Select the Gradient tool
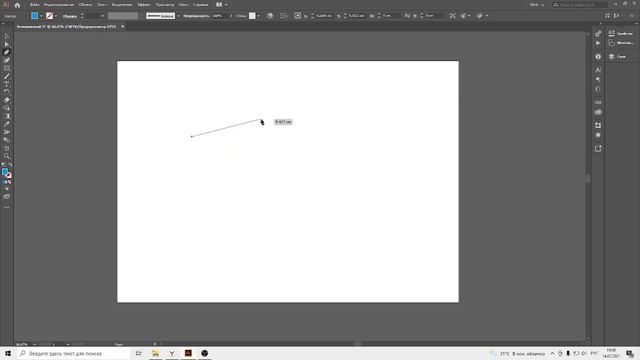 point(7,116)
